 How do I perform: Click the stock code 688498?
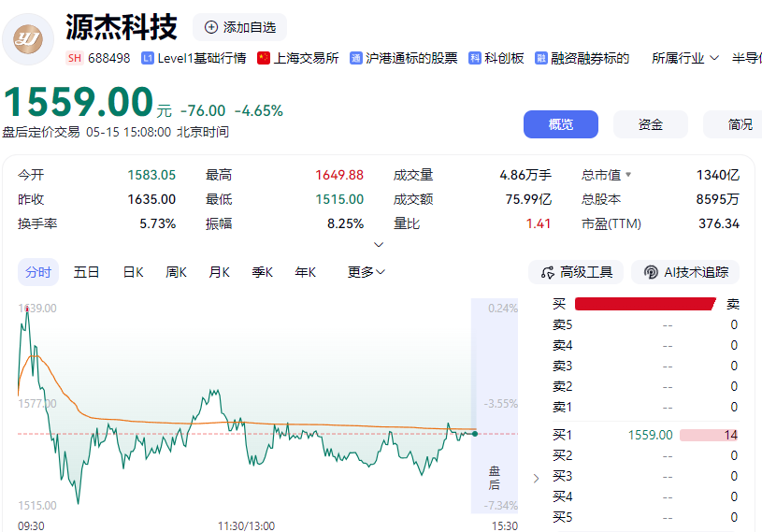click(x=108, y=58)
